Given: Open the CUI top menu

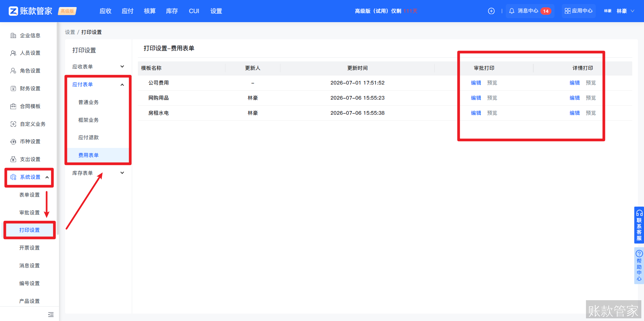Looking at the screenshot, I should pyautogui.click(x=194, y=11).
